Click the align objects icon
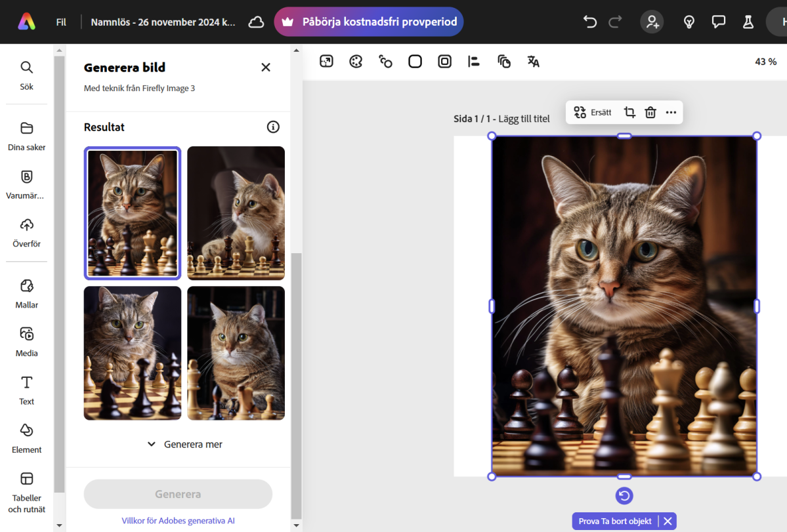Image resolution: width=787 pixels, height=532 pixels. click(x=474, y=62)
